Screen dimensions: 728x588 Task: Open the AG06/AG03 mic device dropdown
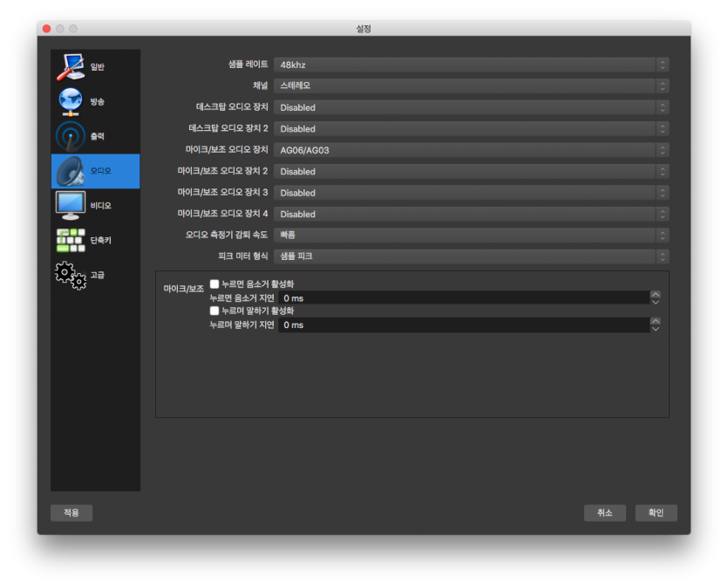[x=472, y=150]
